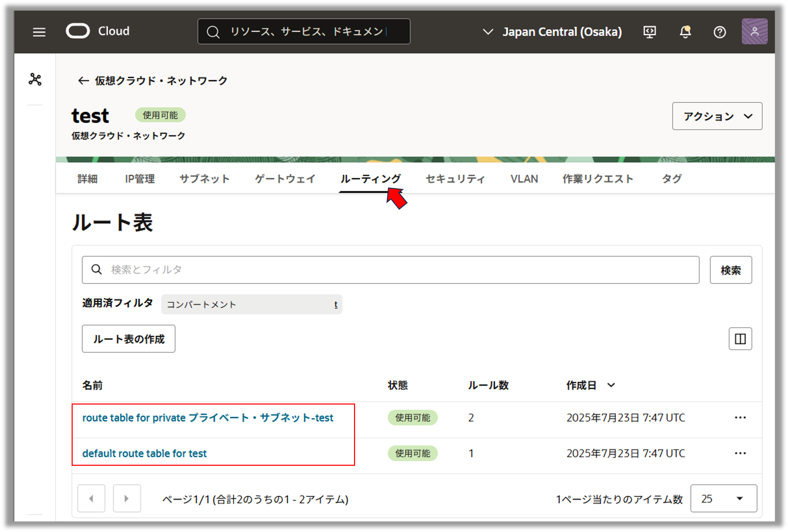The image size is (788, 532).
Task: Open the notifications bell
Action: (685, 32)
